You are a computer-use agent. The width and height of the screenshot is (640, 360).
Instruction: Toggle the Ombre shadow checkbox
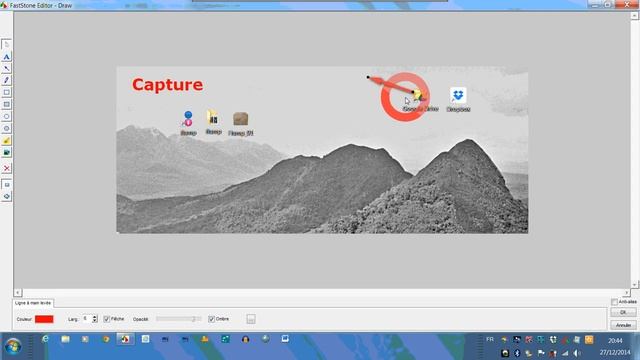click(x=211, y=319)
